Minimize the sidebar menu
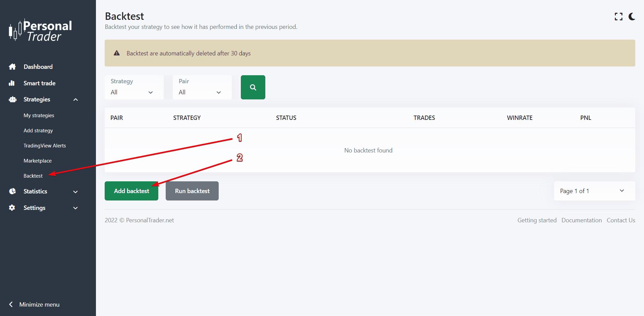Viewport: 644px width, 316px height. [35, 305]
